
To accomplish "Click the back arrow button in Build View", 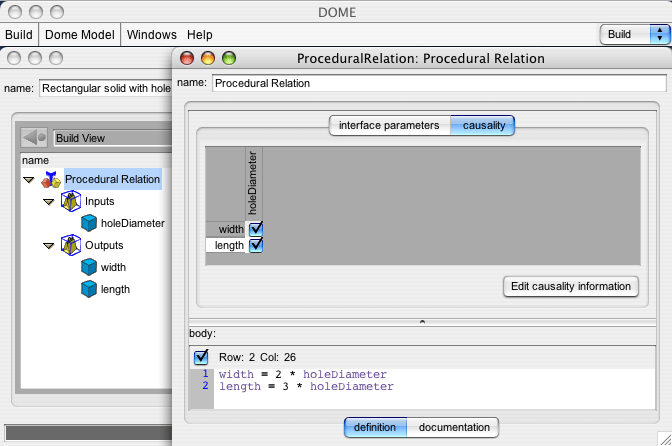I will click(34, 138).
